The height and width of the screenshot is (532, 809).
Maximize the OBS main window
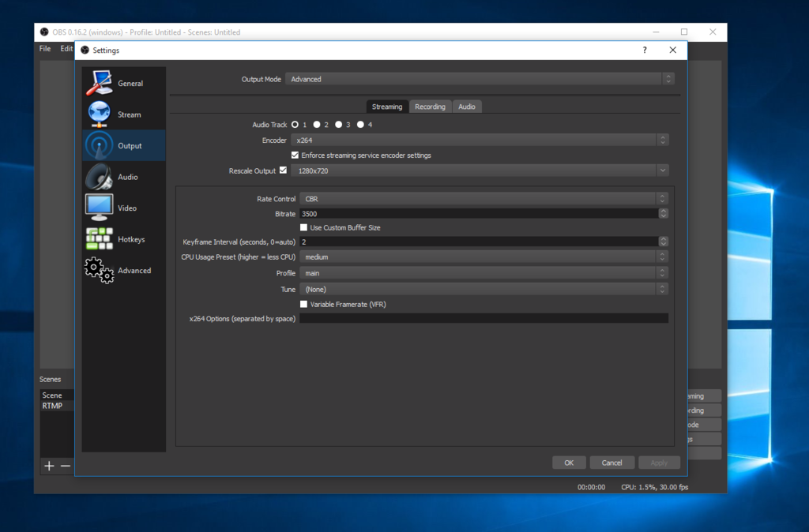[684, 32]
